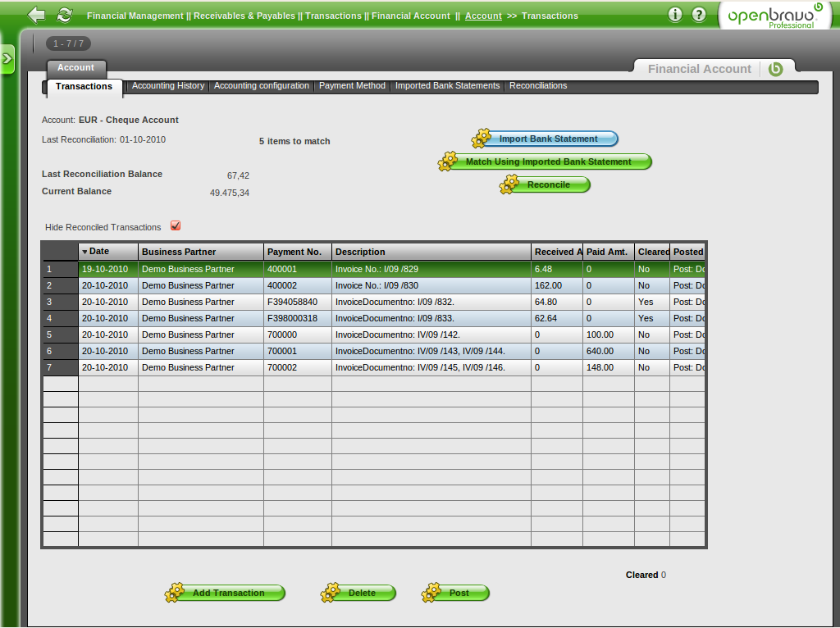
Task: Expand the left green sidebar arrow
Action: coord(7,59)
